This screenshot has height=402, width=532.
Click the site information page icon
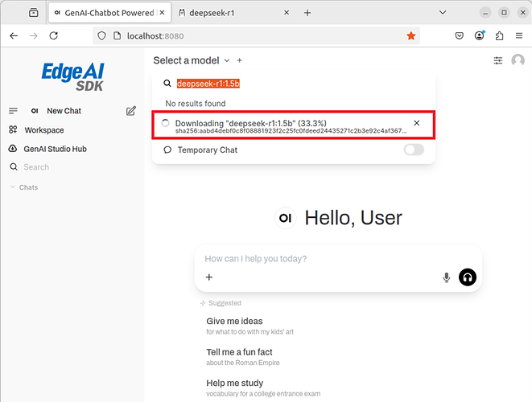117,36
